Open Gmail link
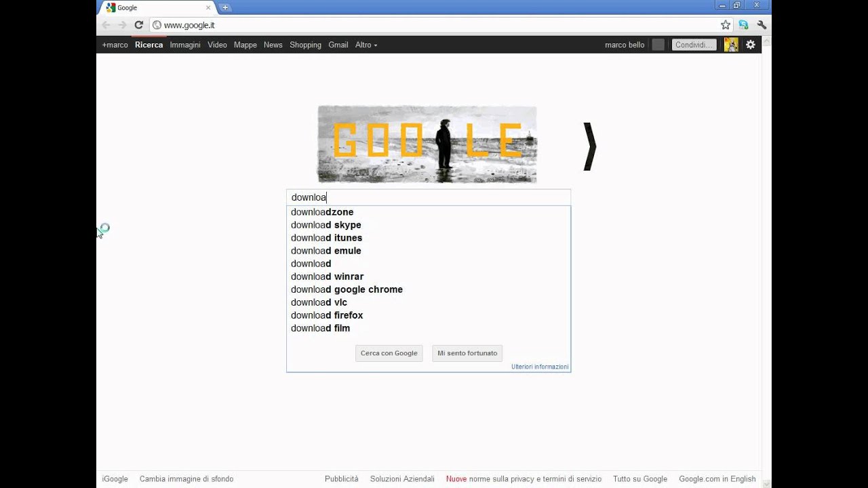The image size is (868, 488). [338, 45]
